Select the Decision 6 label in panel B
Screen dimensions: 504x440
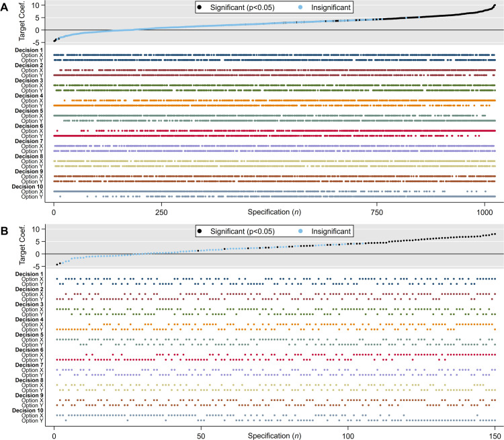click(x=30, y=350)
